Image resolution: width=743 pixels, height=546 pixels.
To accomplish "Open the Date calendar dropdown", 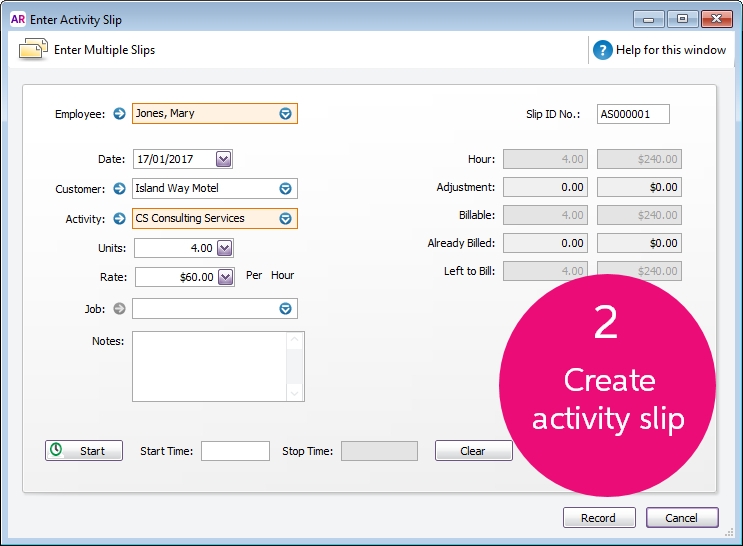I will coord(224,159).
